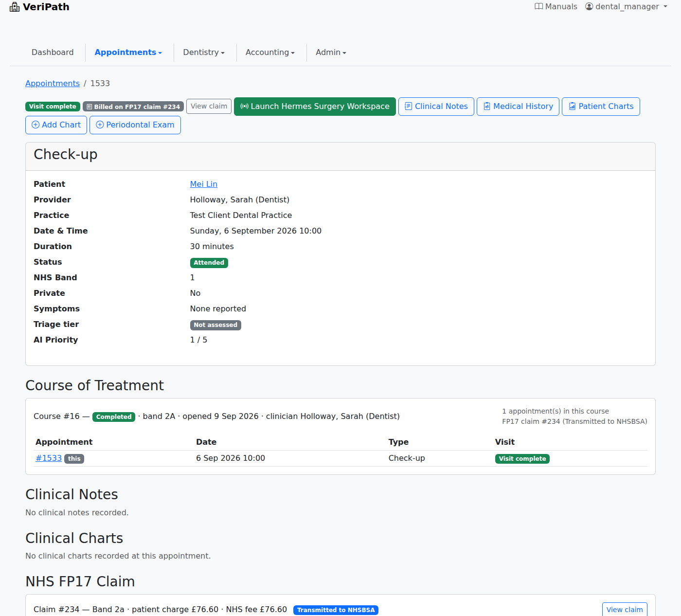The image size is (681, 616).
Task: Open the dental_manager account dropdown
Action: point(627,6)
